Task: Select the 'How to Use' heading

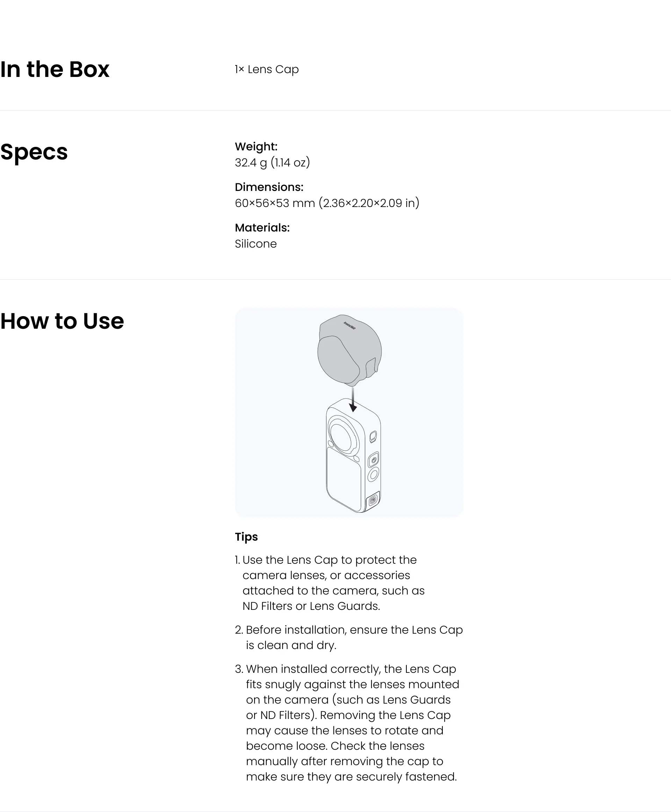Action: click(62, 321)
